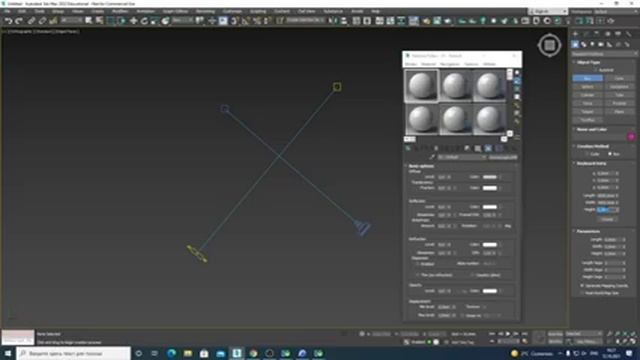
Task: Activate the Select and Move tool
Action: pyautogui.click(x=133, y=20)
